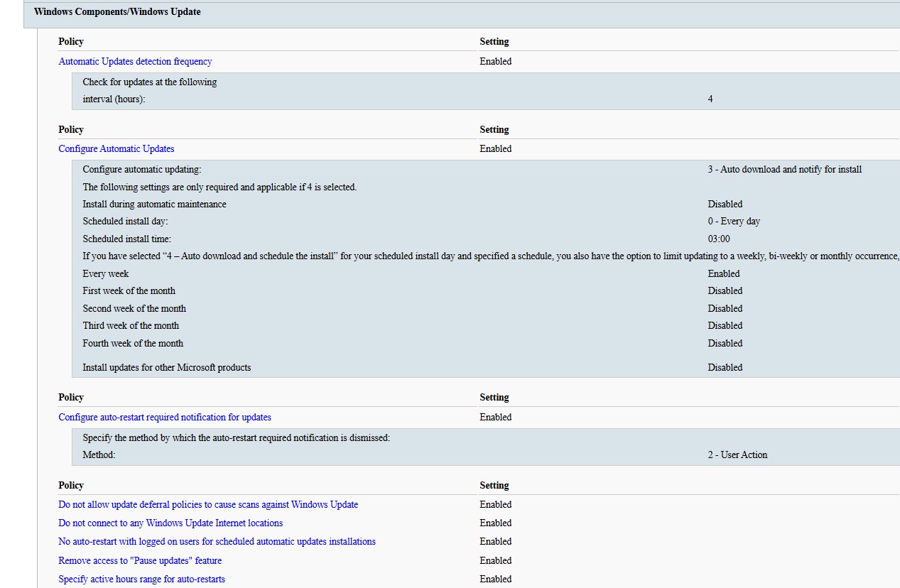The height and width of the screenshot is (588, 900).
Task: Click Disabled next to Install updates for other Microsoft products
Action: point(725,368)
